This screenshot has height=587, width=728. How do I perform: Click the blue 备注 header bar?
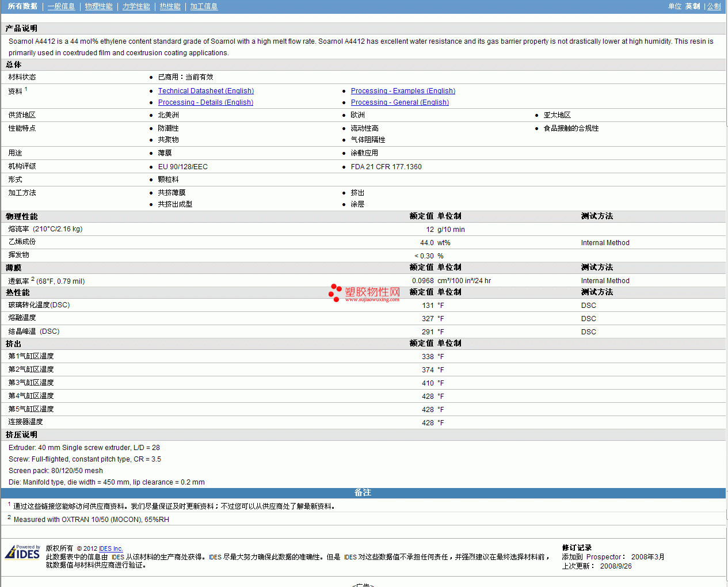click(363, 493)
